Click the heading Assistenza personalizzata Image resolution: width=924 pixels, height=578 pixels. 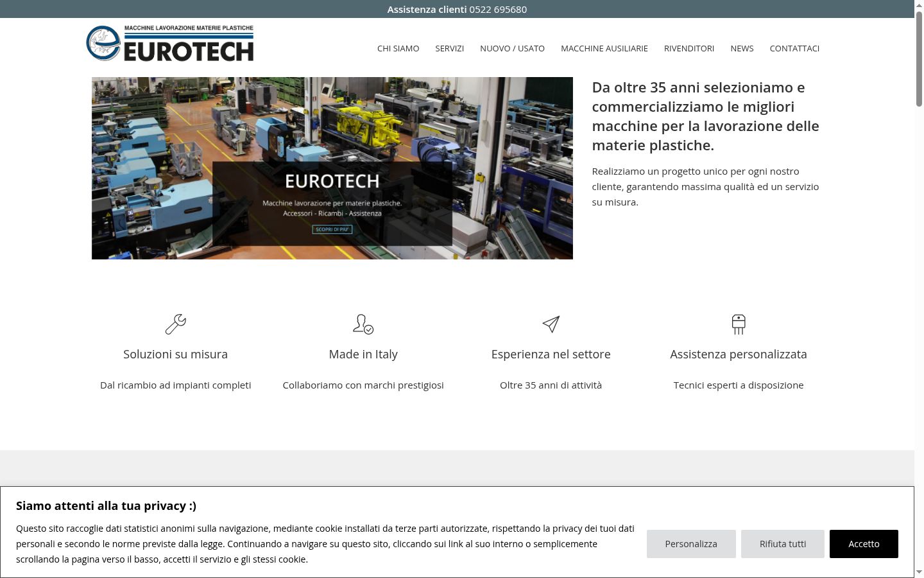pos(739,354)
